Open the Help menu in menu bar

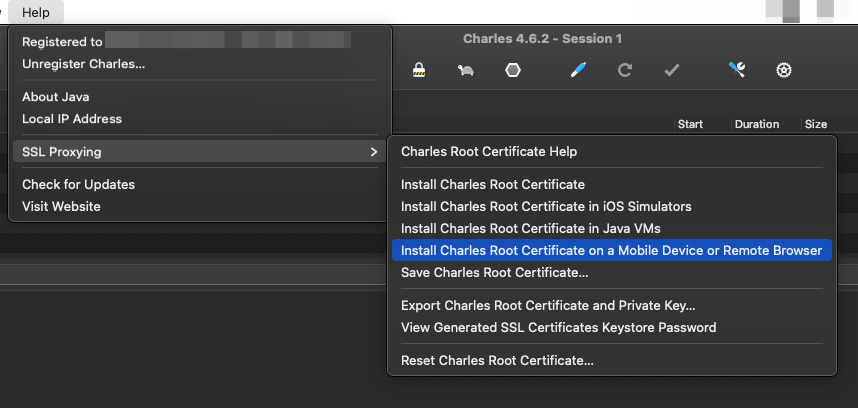point(36,12)
